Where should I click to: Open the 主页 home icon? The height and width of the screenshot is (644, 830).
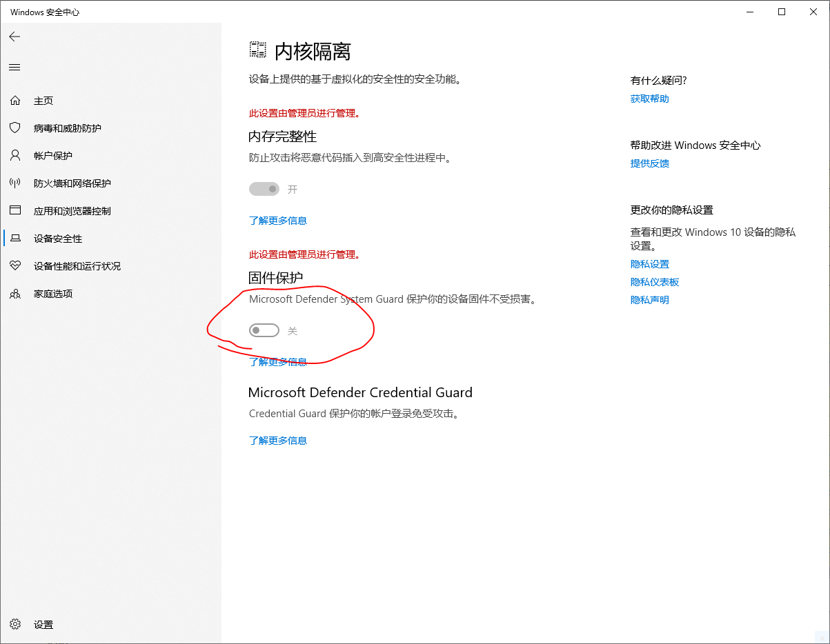tap(15, 100)
